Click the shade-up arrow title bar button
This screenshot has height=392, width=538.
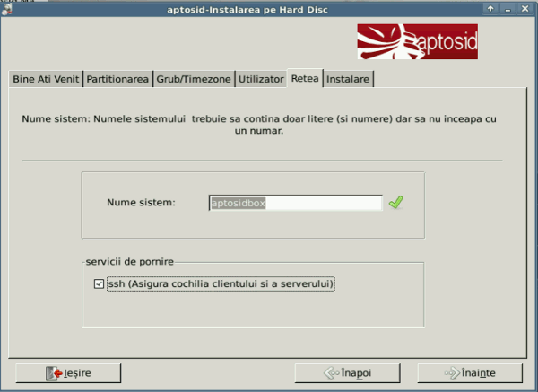[x=490, y=9]
